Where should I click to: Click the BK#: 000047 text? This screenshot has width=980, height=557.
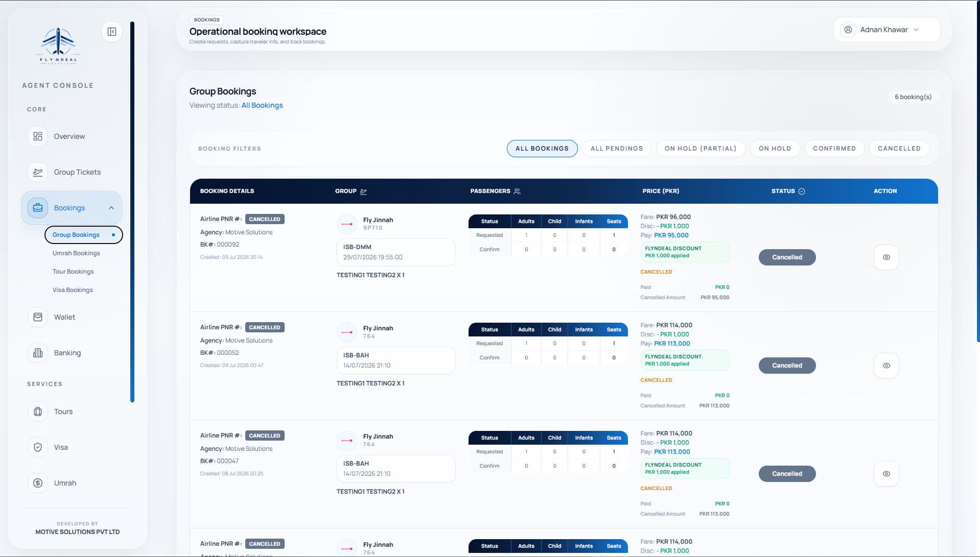[x=220, y=461]
